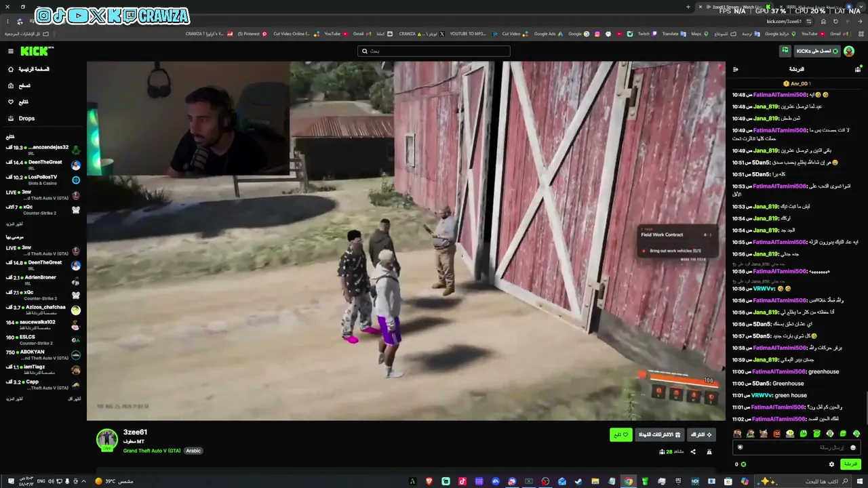868x488 pixels.
Task: Open the Following item with heart icon
Action: tap(19, 102)
